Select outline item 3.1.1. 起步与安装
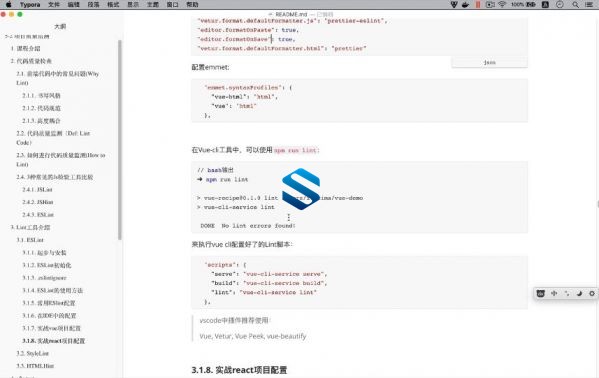Viewport: 599px width, 378px height. (44, 253)
